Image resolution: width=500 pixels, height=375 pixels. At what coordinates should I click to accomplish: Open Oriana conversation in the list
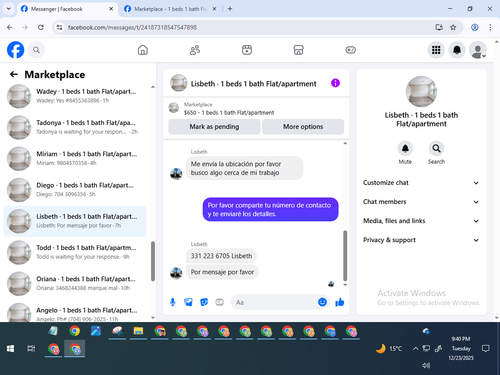coord(75,283)
